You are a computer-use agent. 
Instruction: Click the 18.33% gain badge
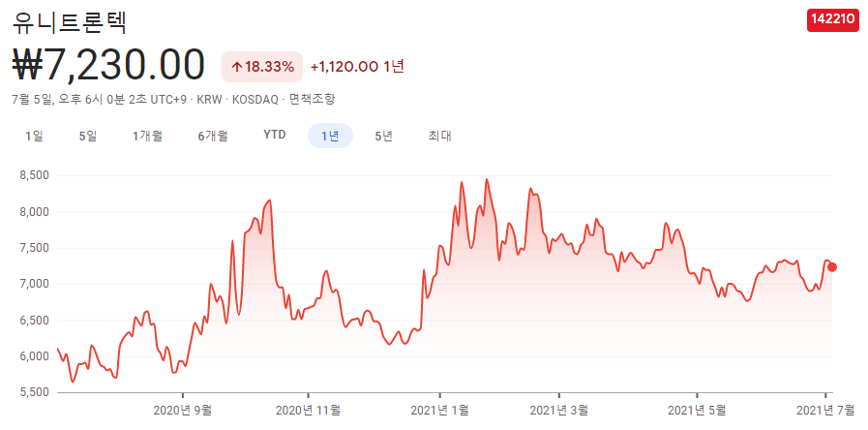(262, 67)
